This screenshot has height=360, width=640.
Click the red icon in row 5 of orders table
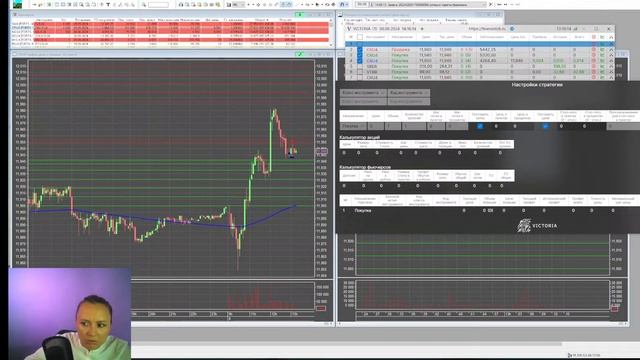tap(594, 66)
